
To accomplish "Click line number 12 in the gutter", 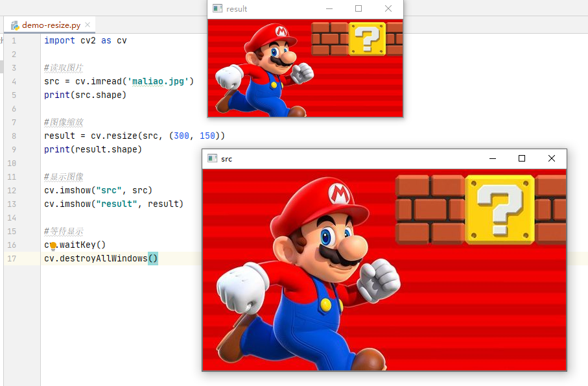I will click(12, 191).
